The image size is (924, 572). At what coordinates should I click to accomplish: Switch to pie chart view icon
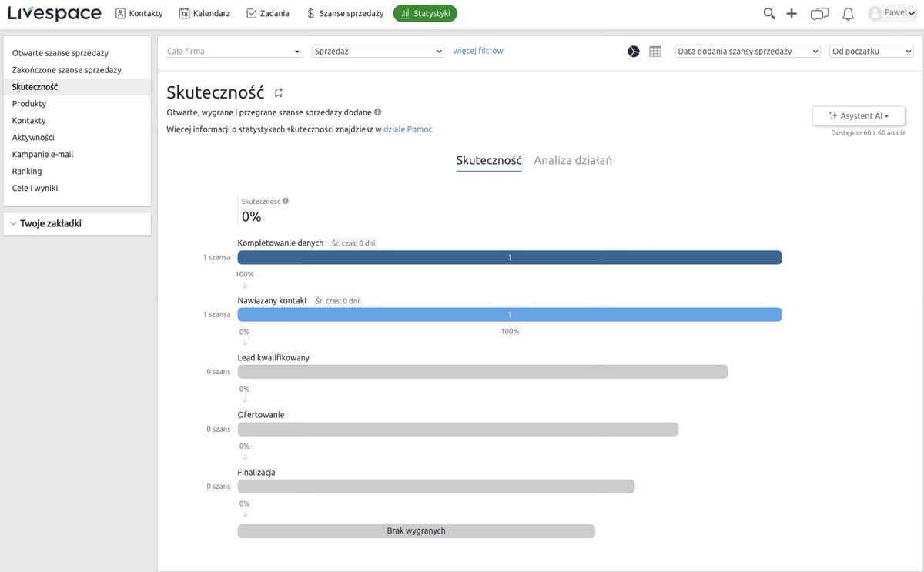(x=634, y=52)
